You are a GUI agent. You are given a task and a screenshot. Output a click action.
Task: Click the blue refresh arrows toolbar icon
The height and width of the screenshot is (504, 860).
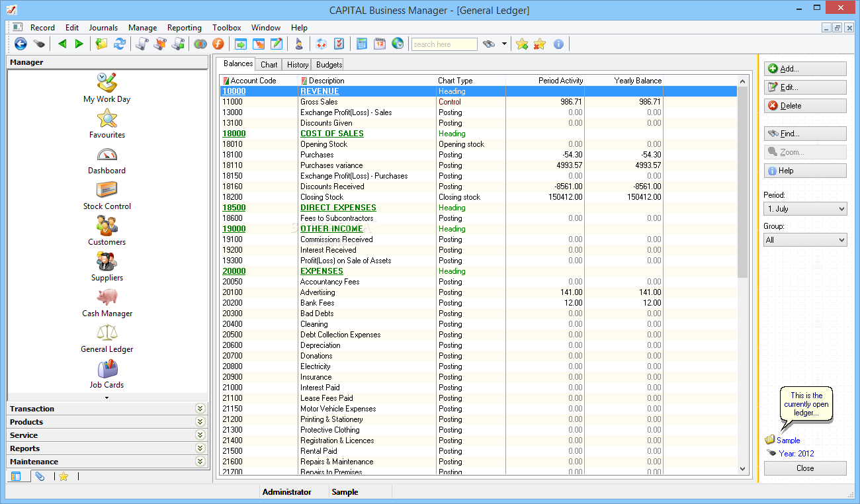120,44
